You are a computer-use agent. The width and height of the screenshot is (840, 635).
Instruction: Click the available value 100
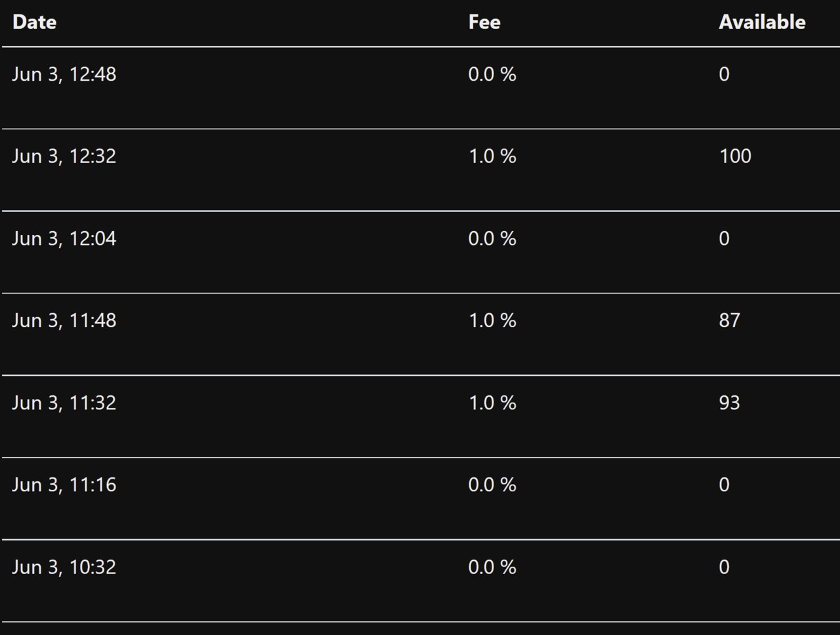(x=735, y=156)
